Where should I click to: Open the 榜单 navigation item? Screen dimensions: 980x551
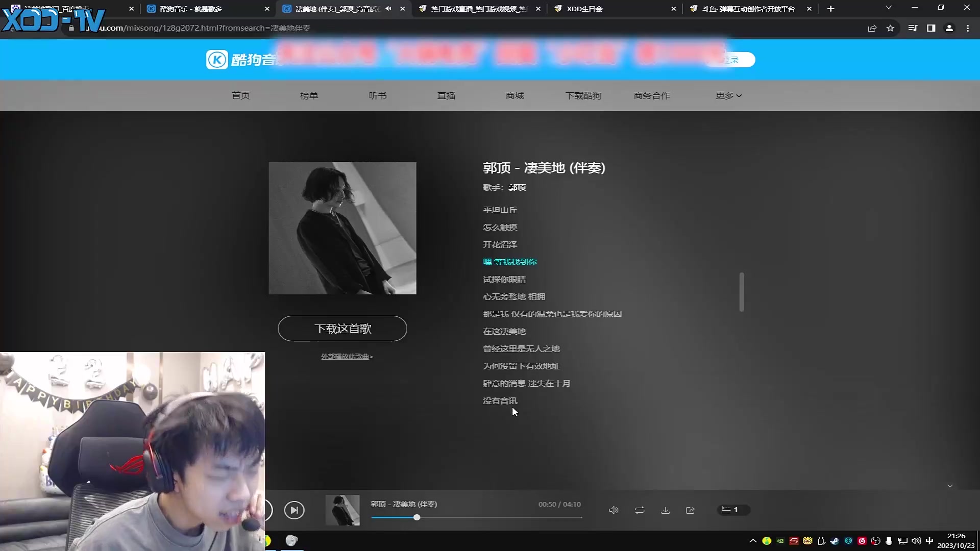click(309, 95)
